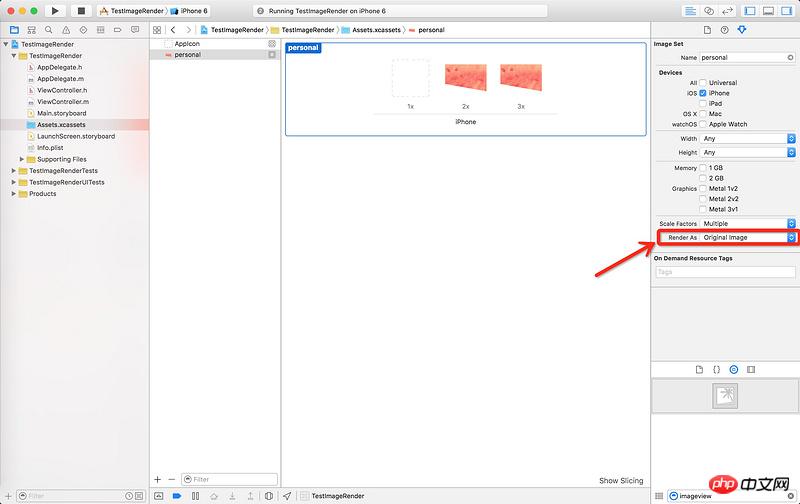The image size is (800, 504).
Task: Collapse the TestImageRender group folder
Action: 14,56
